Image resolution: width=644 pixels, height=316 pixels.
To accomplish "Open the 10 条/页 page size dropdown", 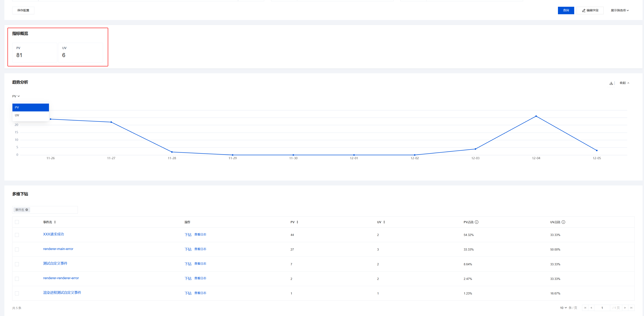I will (x=563, y=308).
